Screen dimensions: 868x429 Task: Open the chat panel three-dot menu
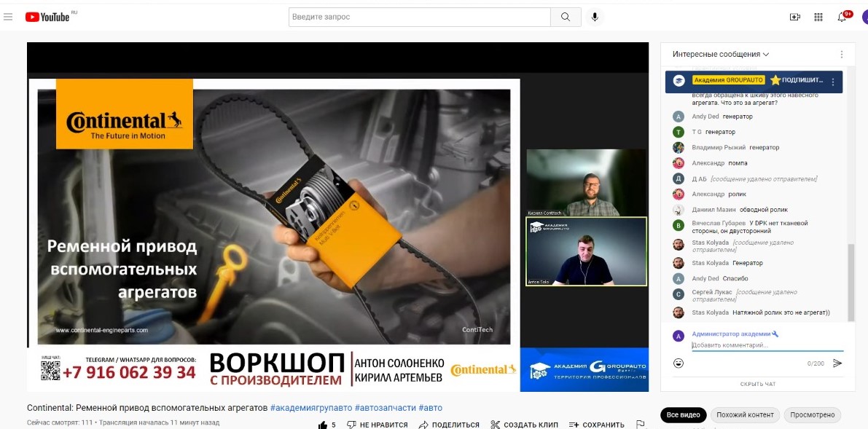(842, 54)
